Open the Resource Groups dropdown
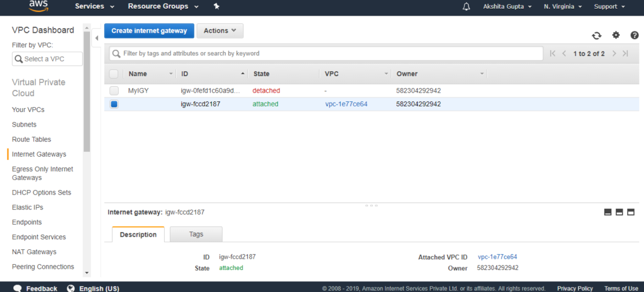This screenshot has width=644, height=292. click(x=163, y=6)
